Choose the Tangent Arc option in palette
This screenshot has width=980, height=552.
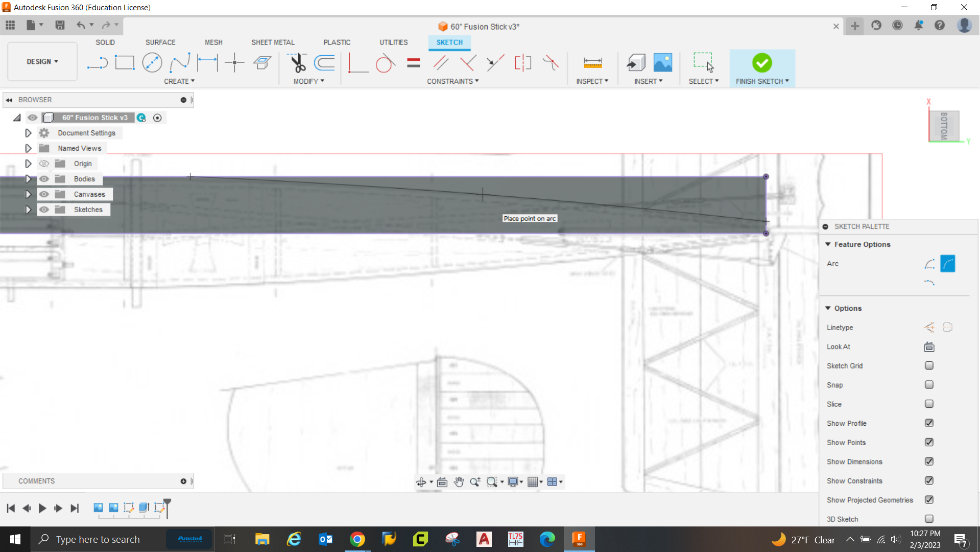click(x=929, y=282)
